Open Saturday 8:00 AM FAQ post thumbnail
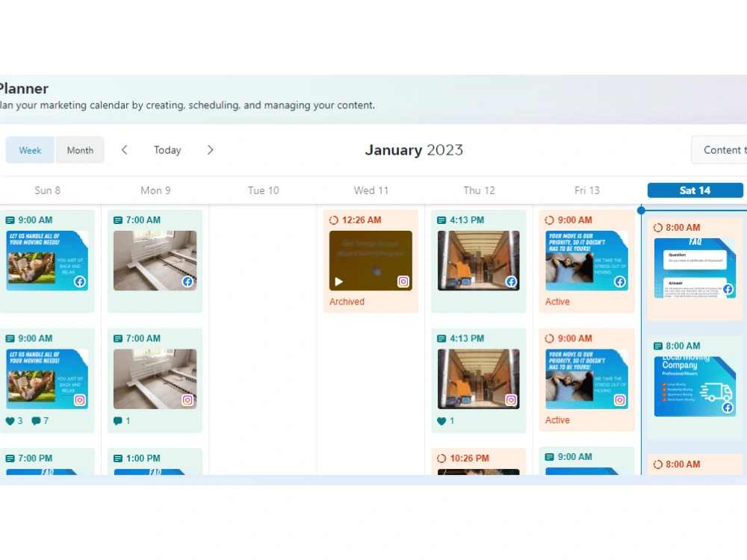 tap(695, 268)
